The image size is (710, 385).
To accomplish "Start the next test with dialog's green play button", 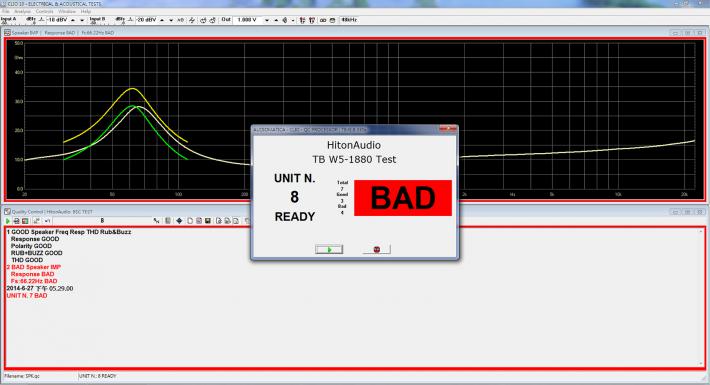I will click(x=329, y=250).
